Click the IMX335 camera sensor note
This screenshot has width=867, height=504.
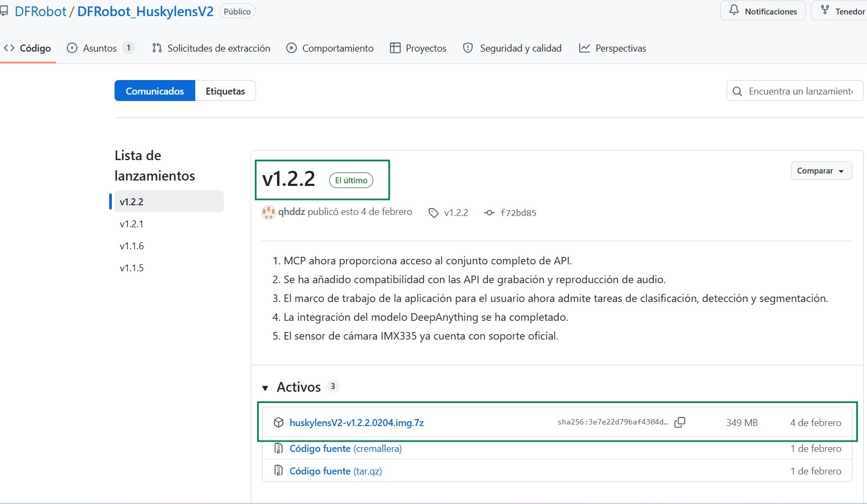tap(421, 336)
